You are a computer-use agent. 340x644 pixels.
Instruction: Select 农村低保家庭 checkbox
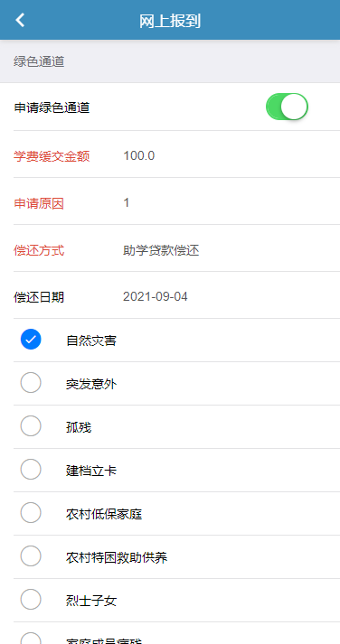(31, 512)
